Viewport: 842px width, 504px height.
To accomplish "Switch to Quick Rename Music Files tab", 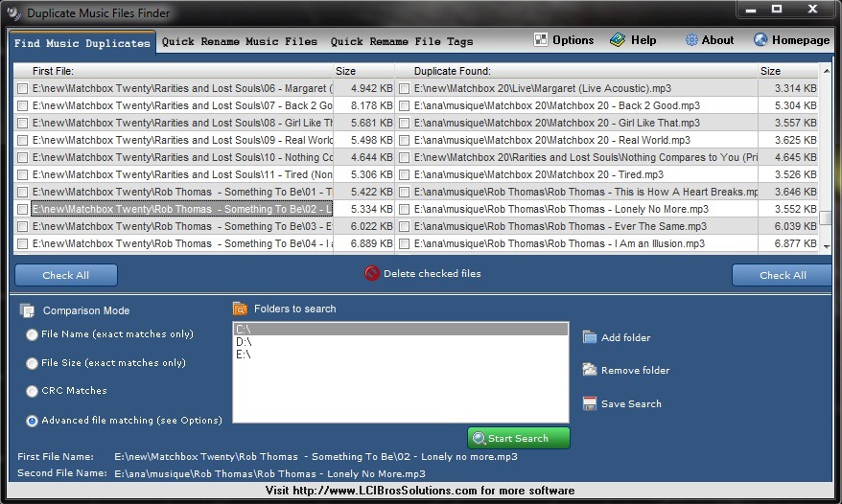I will click(x=240, y=42).
